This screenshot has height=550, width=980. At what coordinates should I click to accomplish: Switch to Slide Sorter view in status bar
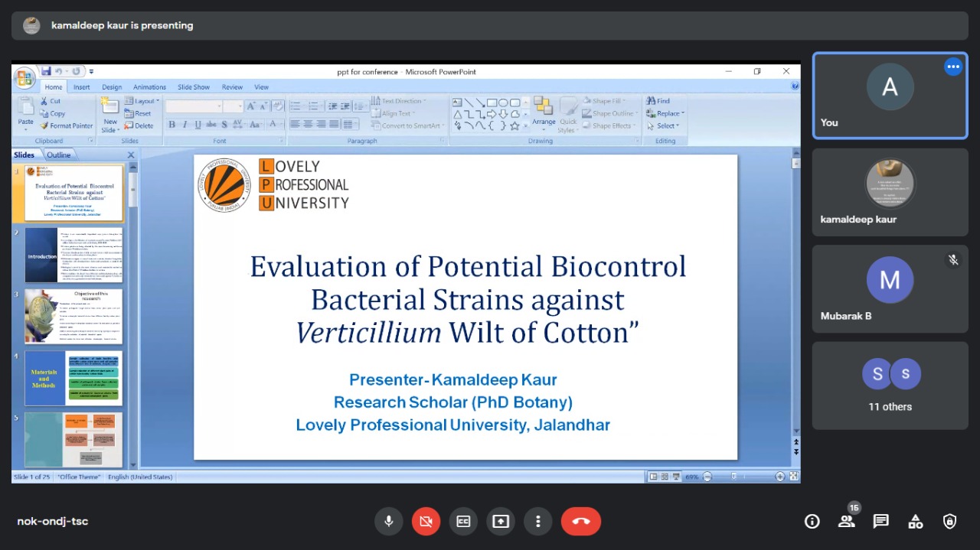click(665, 477)
